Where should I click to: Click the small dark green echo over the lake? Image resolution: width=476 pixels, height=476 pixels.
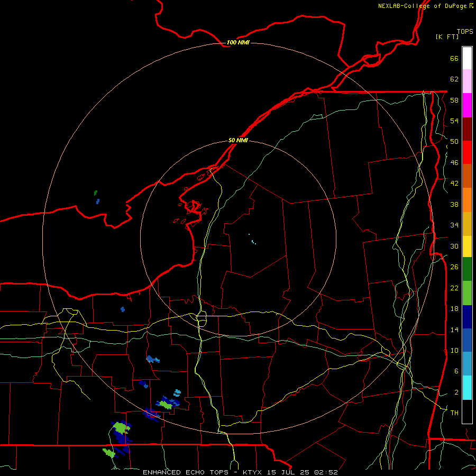coord(96,193)
